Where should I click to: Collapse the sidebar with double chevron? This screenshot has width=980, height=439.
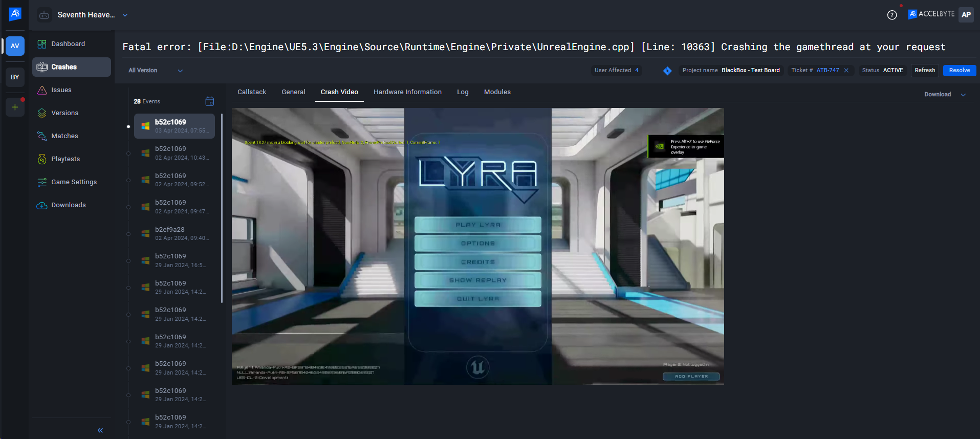click(x=100, y=430)
